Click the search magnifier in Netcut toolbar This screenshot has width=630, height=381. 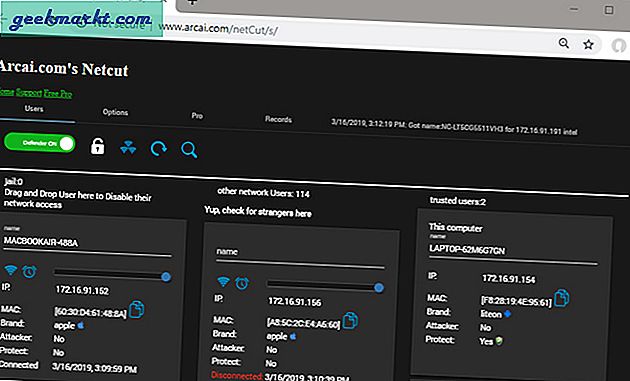[189, 150]
